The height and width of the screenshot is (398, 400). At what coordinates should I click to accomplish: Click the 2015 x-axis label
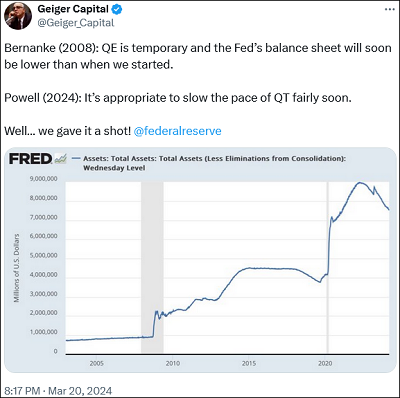pyautogui.click(x=249, y=363)
